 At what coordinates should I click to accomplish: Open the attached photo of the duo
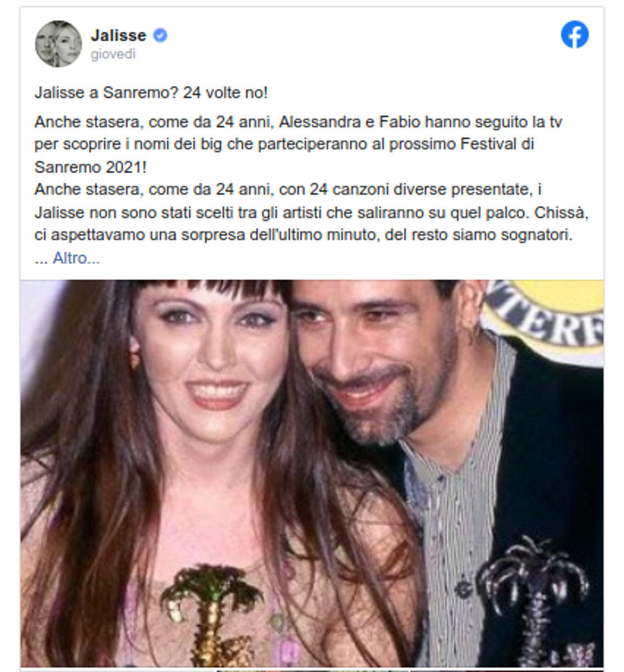coord(312,473)
